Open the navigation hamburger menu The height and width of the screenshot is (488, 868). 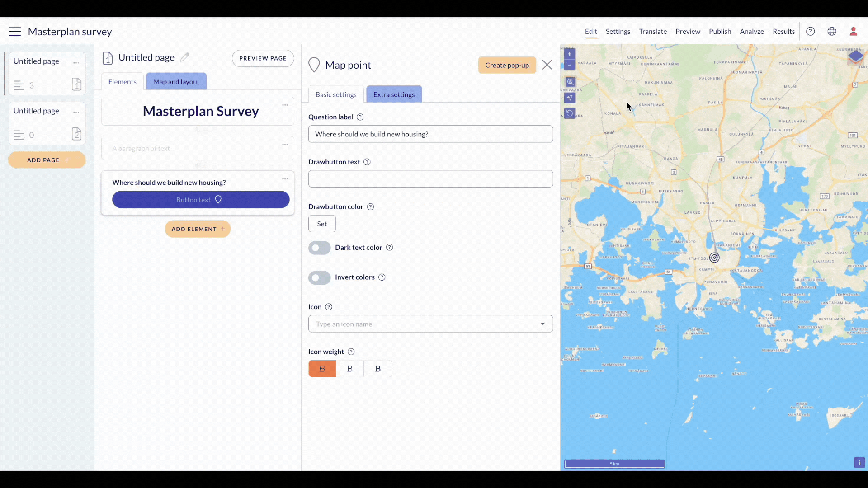click(14, 31)
